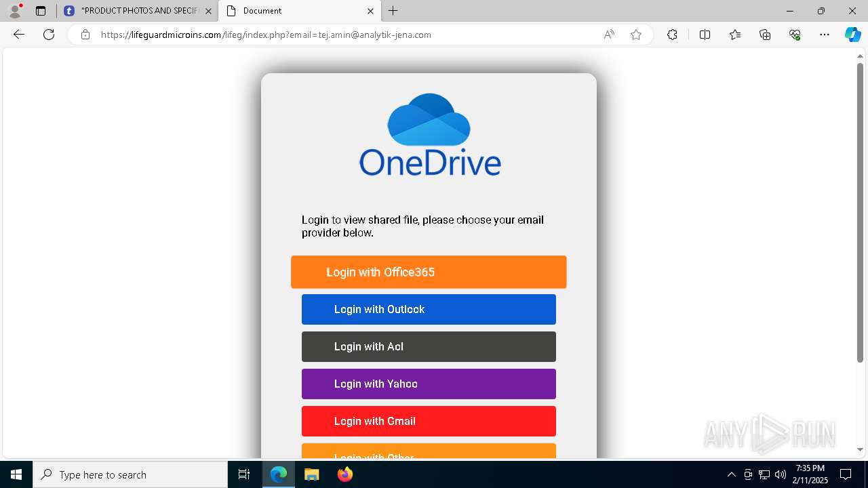Click the OneDrive logo
Image resolution: width=868 pixels, height=488 pixels.
429,135
